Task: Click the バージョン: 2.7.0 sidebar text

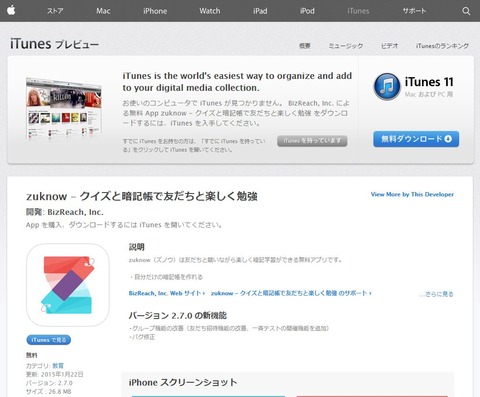Action: click(49, 383)
